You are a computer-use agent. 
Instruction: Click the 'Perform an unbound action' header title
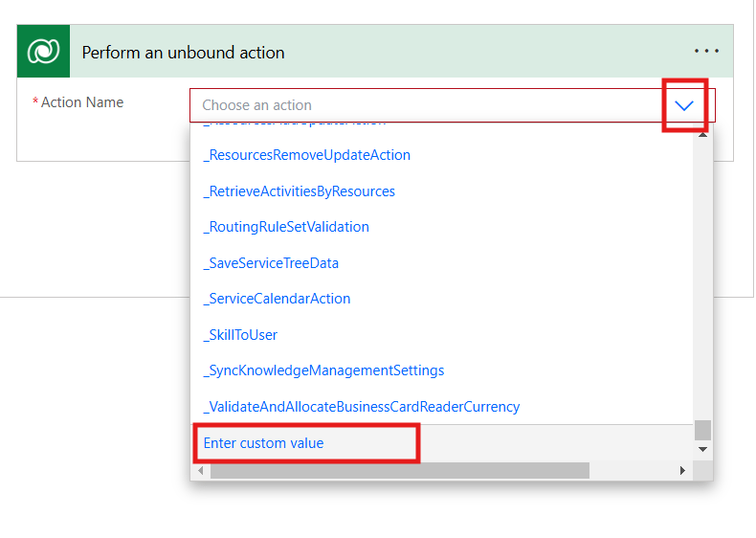183,53
